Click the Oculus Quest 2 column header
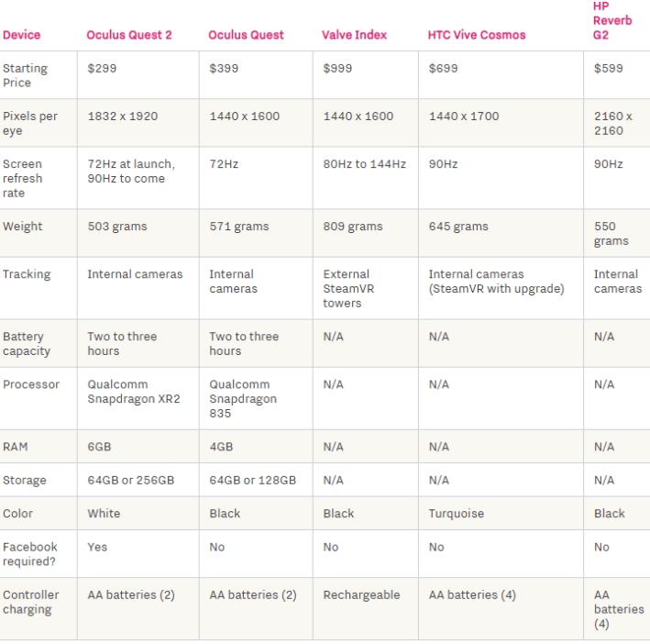650x644 pixels. tap(129, 35)
